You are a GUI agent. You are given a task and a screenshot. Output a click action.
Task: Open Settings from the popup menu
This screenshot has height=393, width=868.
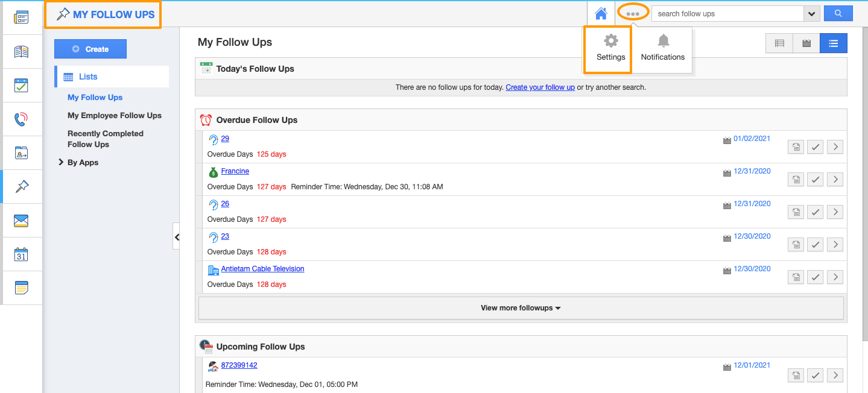pos(610,49)
